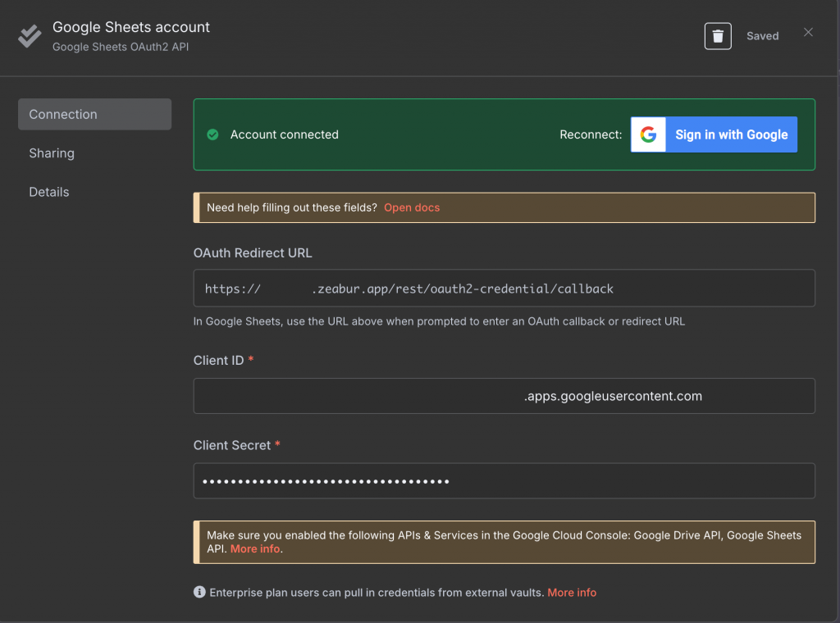Image resolution: width=840 pixels, height=623 pixels.
Task: Follow More info link about Google APIs
Action: (255, 548)
